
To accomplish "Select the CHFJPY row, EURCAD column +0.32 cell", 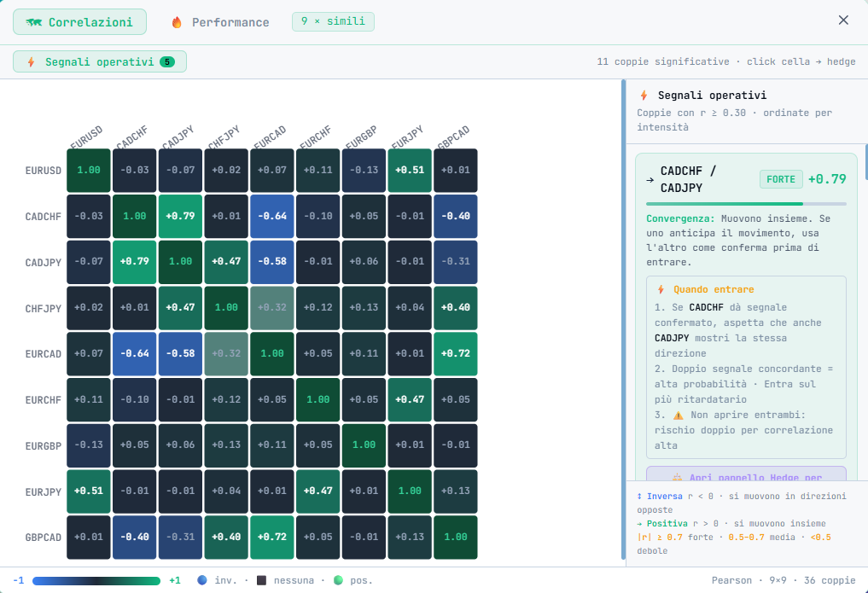I will [x=271, y=307].
